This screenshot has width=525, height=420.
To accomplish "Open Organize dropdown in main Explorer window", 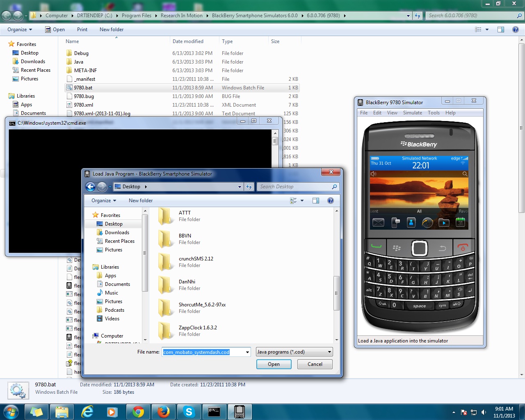I will pyautogui.click(x=20, y=30).
